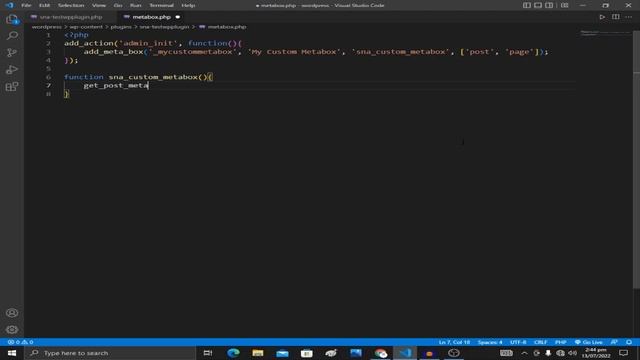Open File Explorer from taskbar
Viewport: 640px width, 360px height.
[x=258, y=353]
